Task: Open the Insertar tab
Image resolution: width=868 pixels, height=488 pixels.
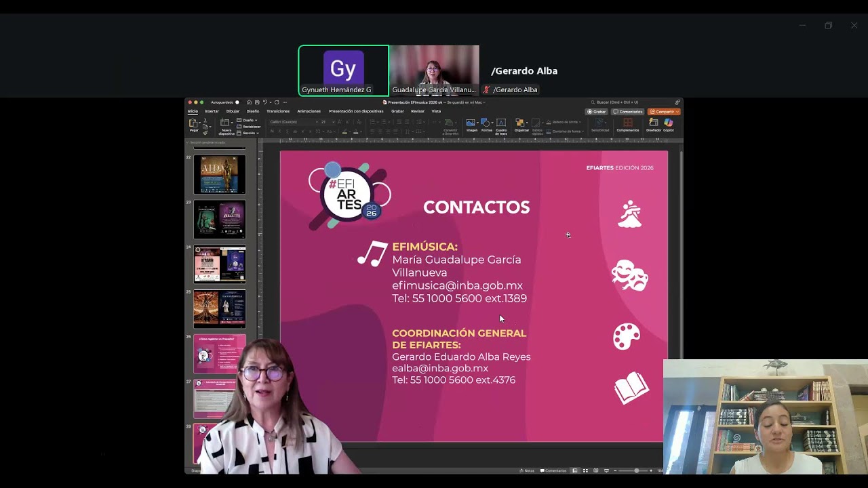Action: pos(212,111)
